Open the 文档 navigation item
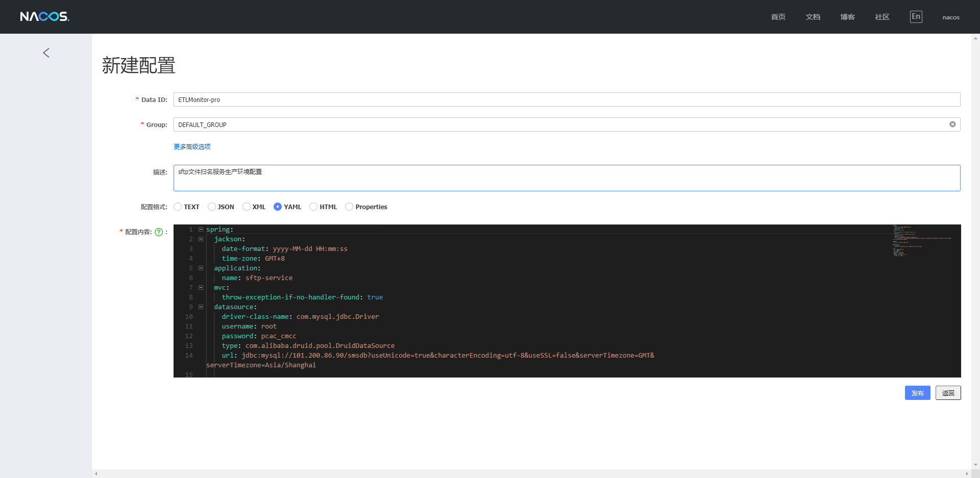 point(813,17)
